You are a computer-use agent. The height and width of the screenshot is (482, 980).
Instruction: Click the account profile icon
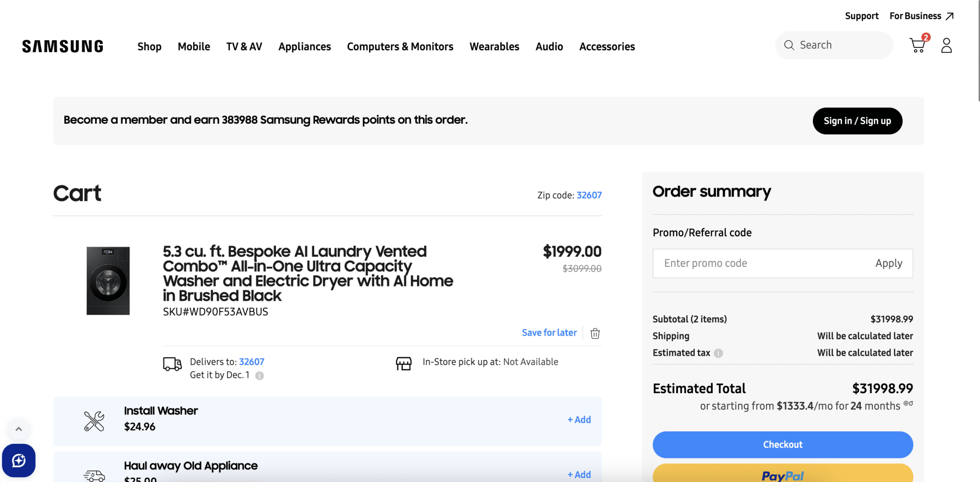pyautogui.click(x=946, y=46)
